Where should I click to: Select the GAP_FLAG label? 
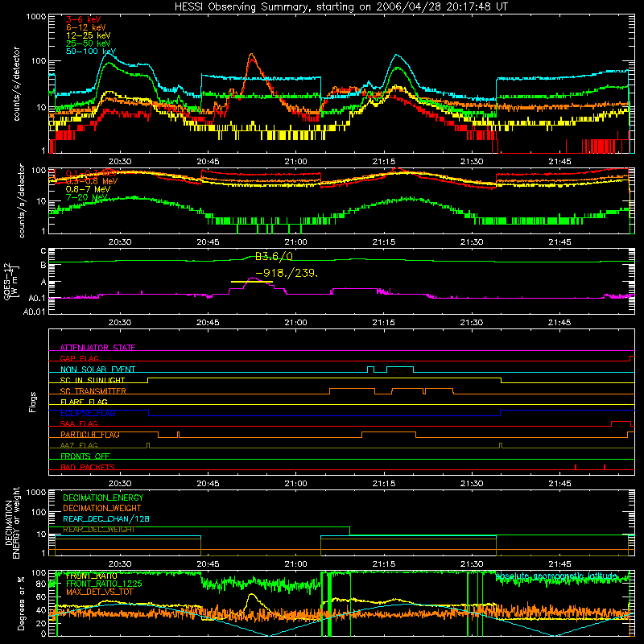79,358
